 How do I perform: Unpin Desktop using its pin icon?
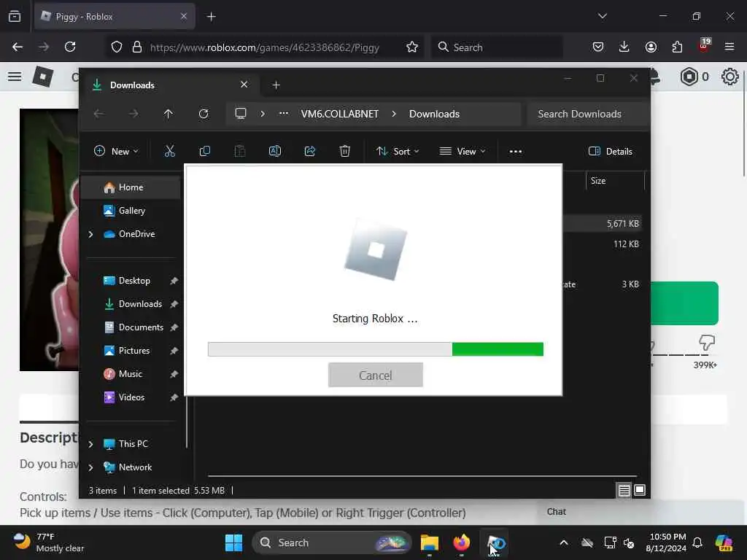(174, 281)
